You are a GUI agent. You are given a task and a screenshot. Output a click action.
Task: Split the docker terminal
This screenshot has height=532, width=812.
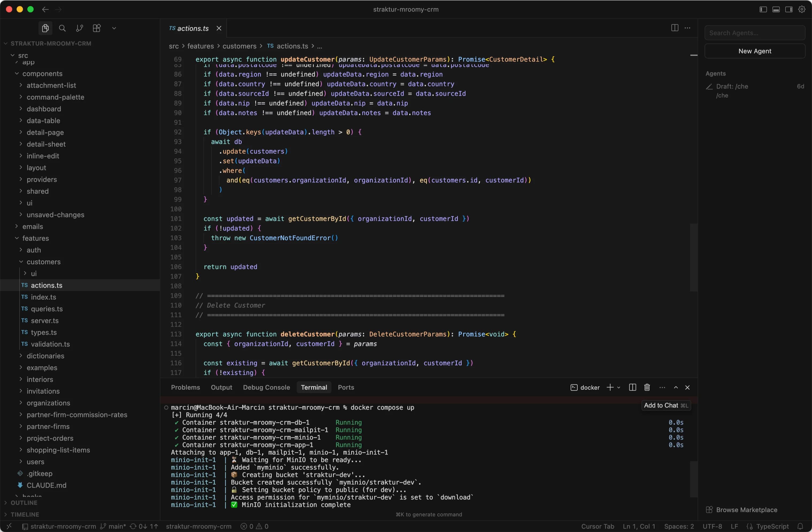[x=632, y=387]
